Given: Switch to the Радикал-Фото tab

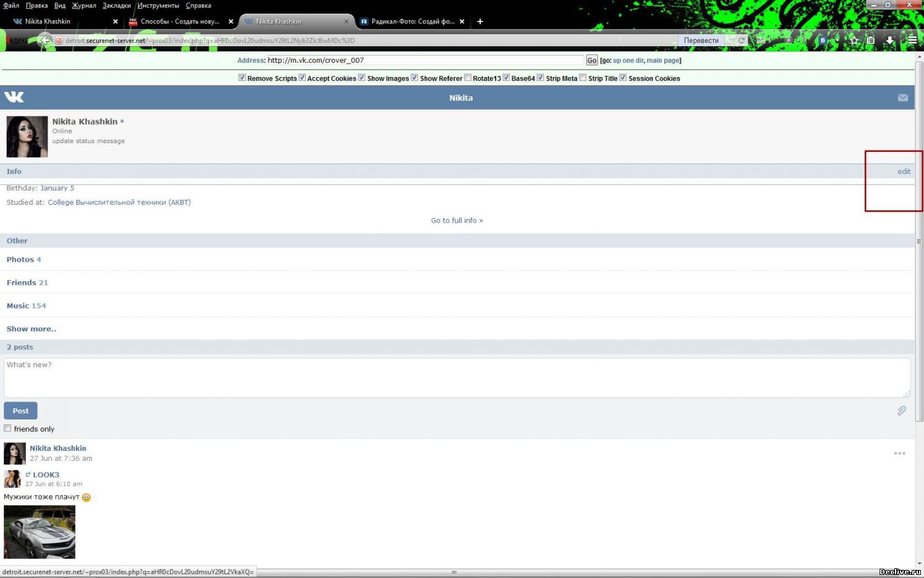Looking at the screenshot, I should (412, 21).
